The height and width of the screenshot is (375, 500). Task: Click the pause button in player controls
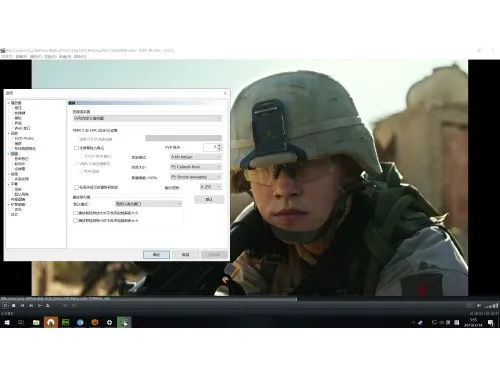[x=5, y=305]
